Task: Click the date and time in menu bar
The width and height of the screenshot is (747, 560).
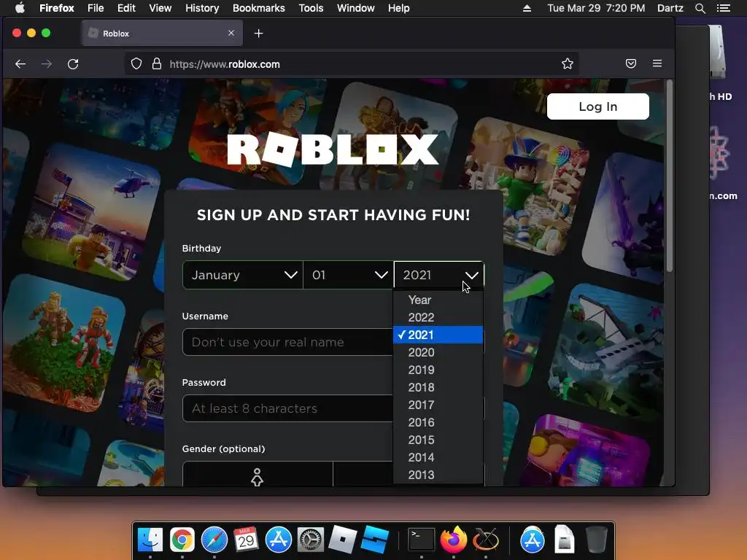Action: (x=596, y=8)
